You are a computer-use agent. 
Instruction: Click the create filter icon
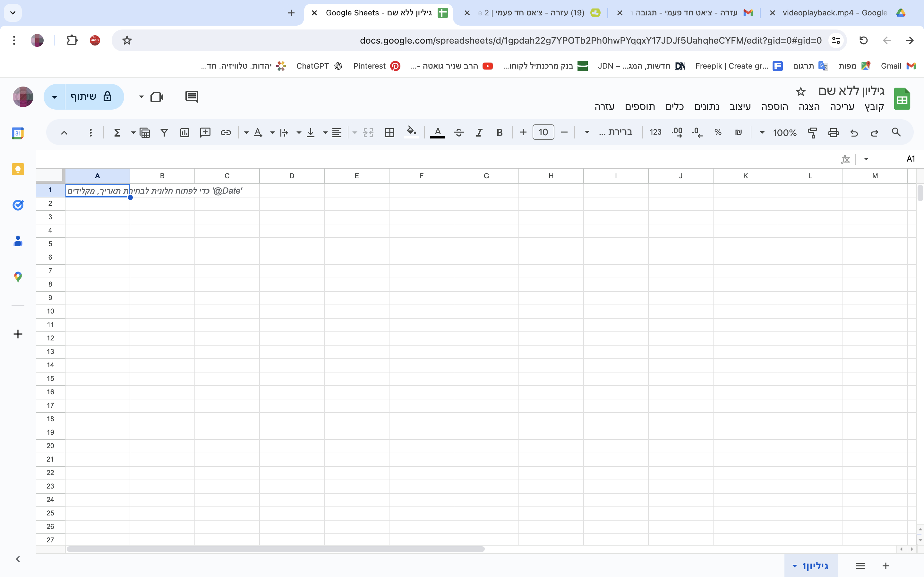(164, 132)
